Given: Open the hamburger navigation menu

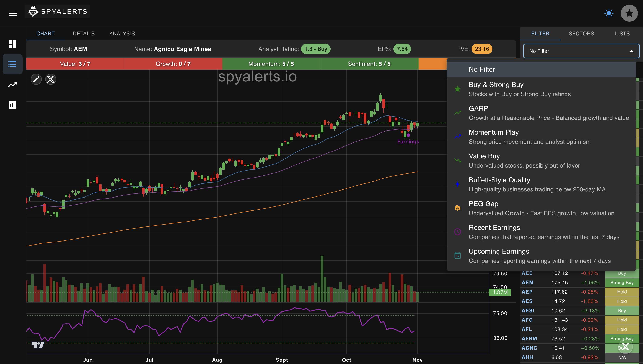Looking at the screenshot, I should pyautogui.click(x=13, y=13).
